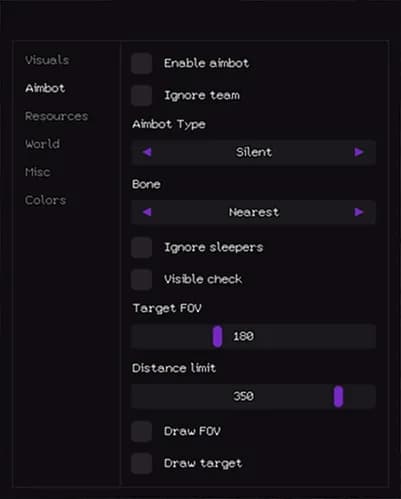The height and width of the screenshot is (499, 401).
Task: Click the Distance limit slider handle
Action: [x=338, y=396]
